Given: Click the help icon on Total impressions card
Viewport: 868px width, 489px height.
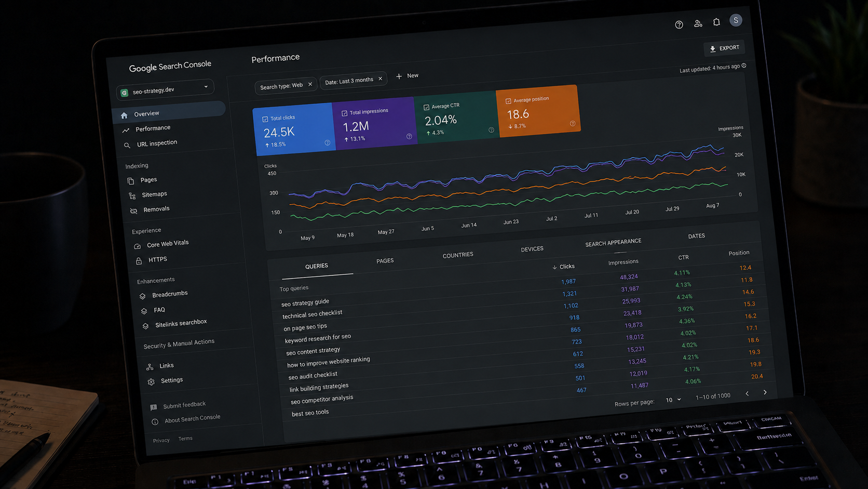Looking at the screenshot, I should coord(409,136).
